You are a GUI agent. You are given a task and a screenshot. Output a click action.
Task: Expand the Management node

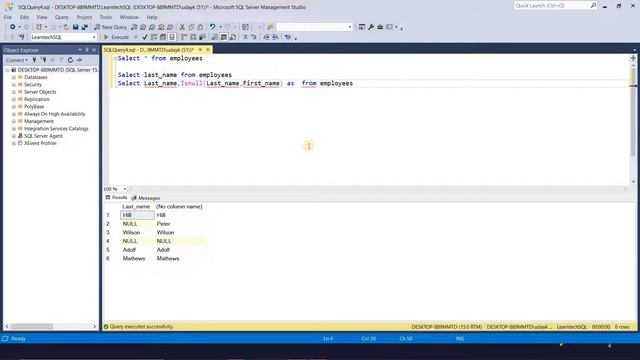13,122
